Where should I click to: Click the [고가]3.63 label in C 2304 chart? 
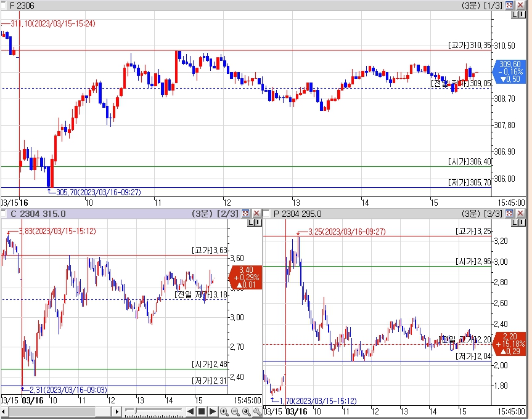[x=210, y=250]
